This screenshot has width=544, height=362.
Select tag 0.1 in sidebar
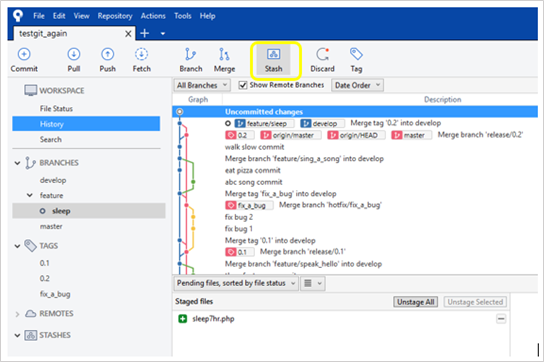(x=44, y=263)
